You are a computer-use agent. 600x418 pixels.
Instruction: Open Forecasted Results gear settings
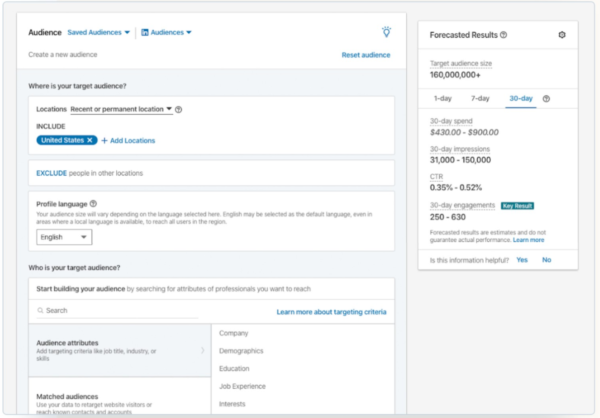(562, 35)
